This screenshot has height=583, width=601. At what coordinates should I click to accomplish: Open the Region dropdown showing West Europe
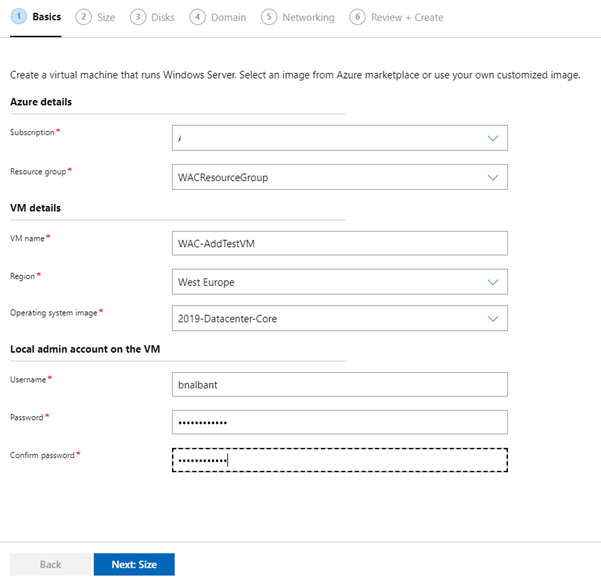pyautogui.click(x=340, y=282)
